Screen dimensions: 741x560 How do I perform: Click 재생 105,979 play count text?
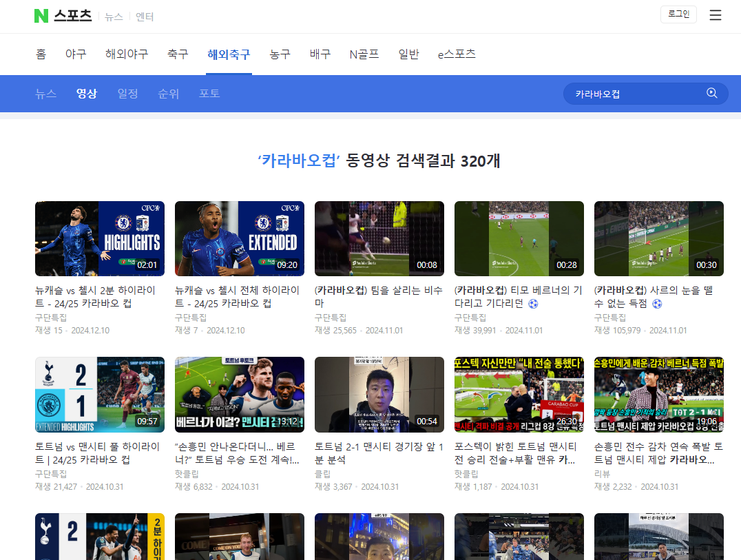point(617,331)
